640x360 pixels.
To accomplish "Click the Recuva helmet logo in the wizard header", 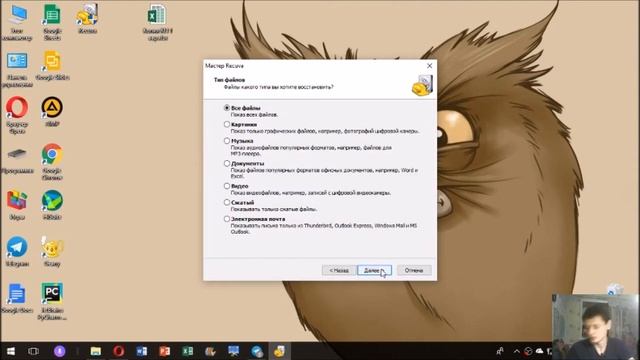I will click(422, 85).
